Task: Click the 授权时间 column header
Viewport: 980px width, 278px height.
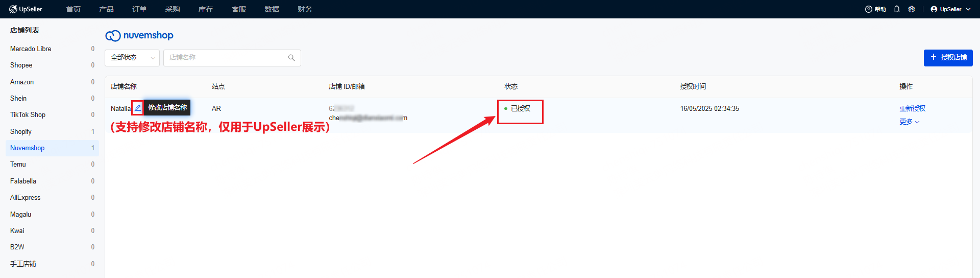Action: pyautogui.click(x=693, y=86)
